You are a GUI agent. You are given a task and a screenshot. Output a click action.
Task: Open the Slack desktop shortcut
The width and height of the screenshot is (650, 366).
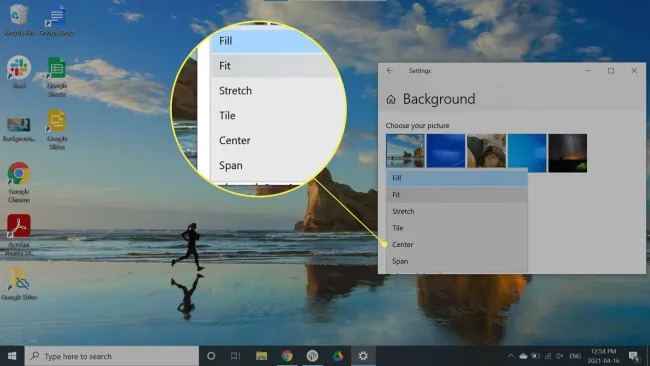[19, 72]
